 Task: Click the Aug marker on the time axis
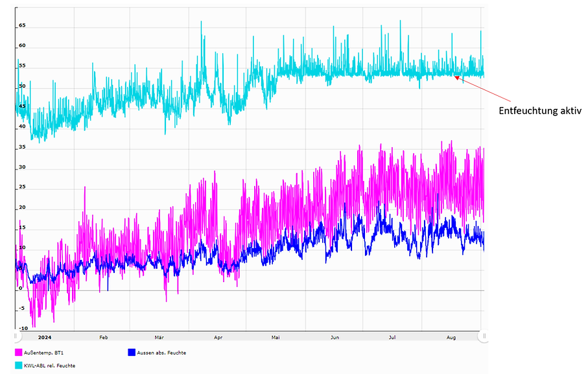tap(451, 337)
